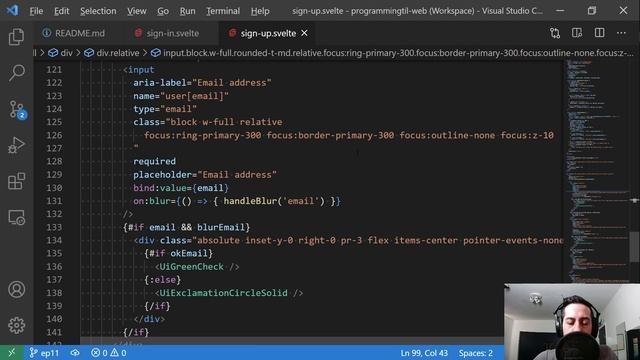Click the word required on line 128
This screenshot has width=640, height=360.
154,161
